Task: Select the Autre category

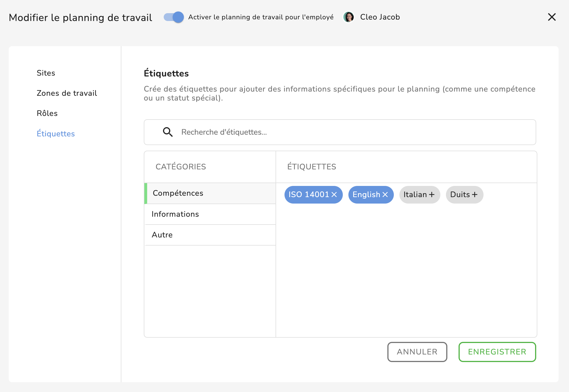Action: pos(162,235)
